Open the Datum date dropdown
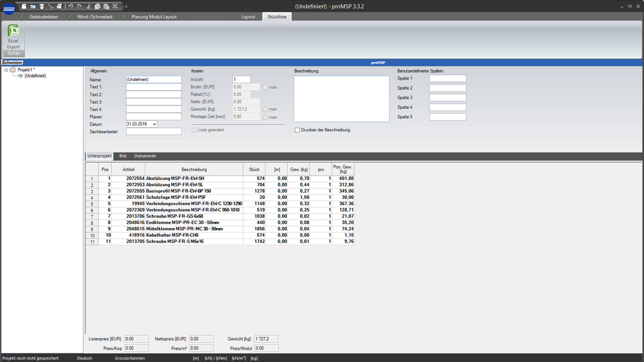 [x=154, y=124]
